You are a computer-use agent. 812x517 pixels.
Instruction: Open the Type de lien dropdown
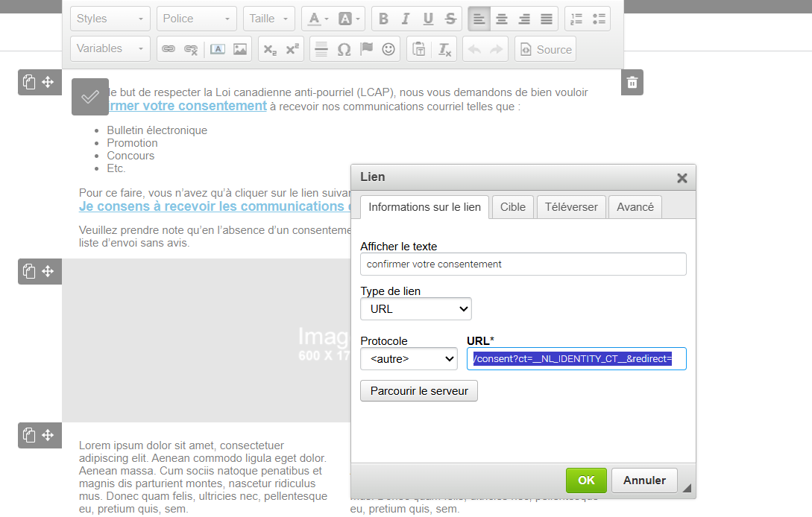(415, 308)
